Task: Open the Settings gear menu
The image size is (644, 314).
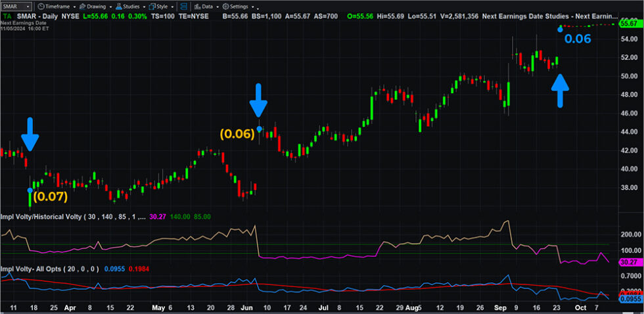Action: click(235, 7)
